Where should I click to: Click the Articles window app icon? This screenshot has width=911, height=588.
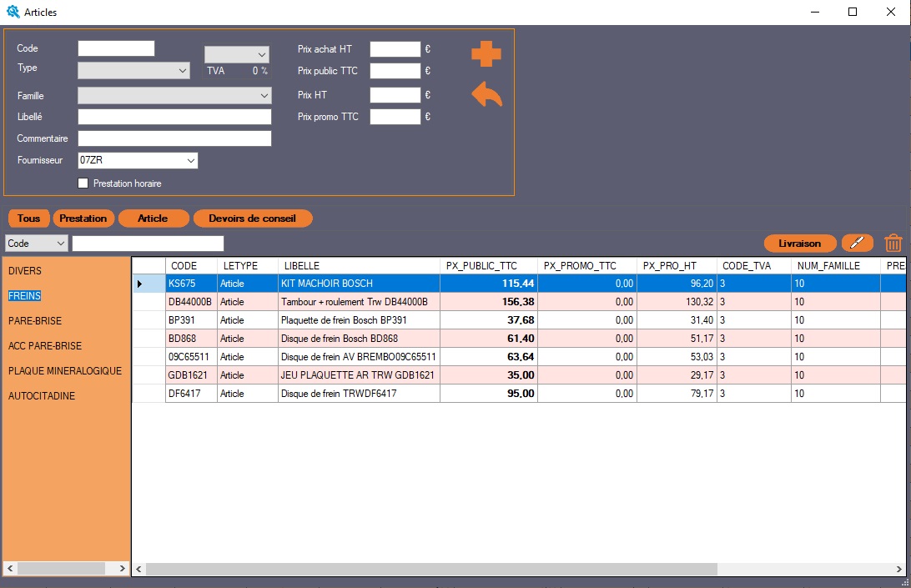(13, 13)
